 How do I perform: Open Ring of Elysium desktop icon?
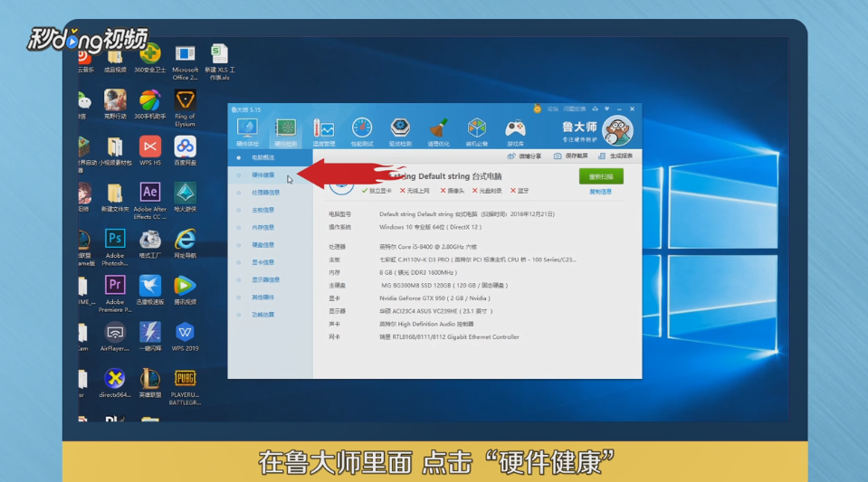click(x=185, y=109)
